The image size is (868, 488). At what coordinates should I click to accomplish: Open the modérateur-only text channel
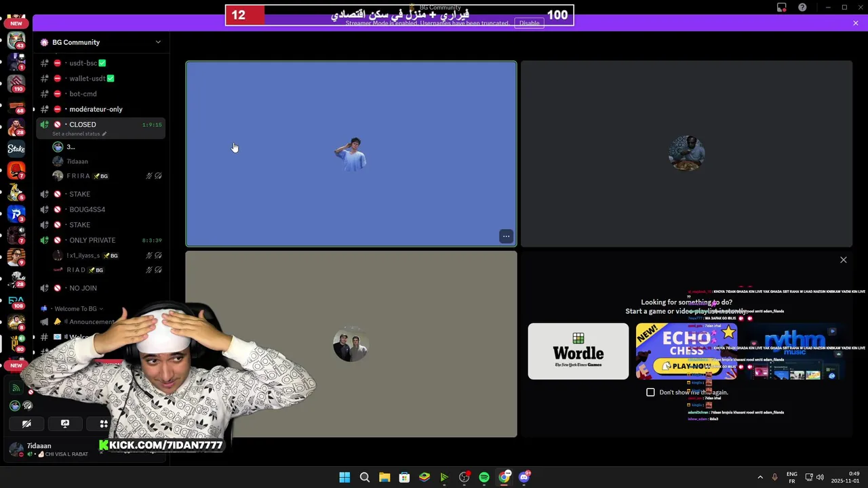click(x=101, y=109)
